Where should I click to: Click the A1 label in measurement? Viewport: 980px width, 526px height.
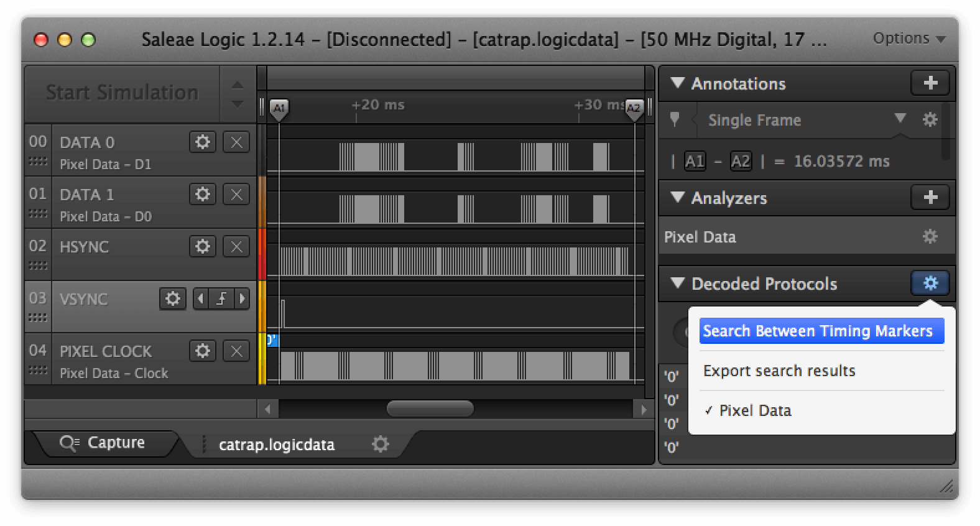click(695, 162)
